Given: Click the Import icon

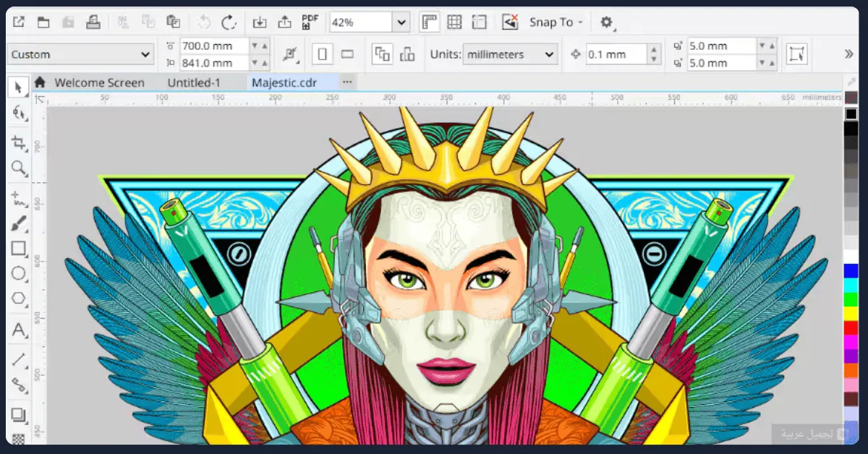Looking at the screenshot, I should click(x=260, y=22).
